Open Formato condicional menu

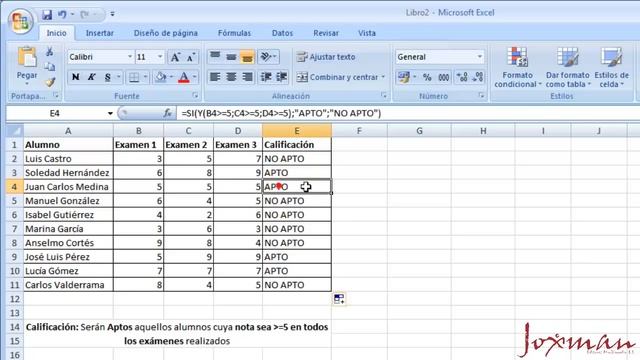[x=518, y=67]
